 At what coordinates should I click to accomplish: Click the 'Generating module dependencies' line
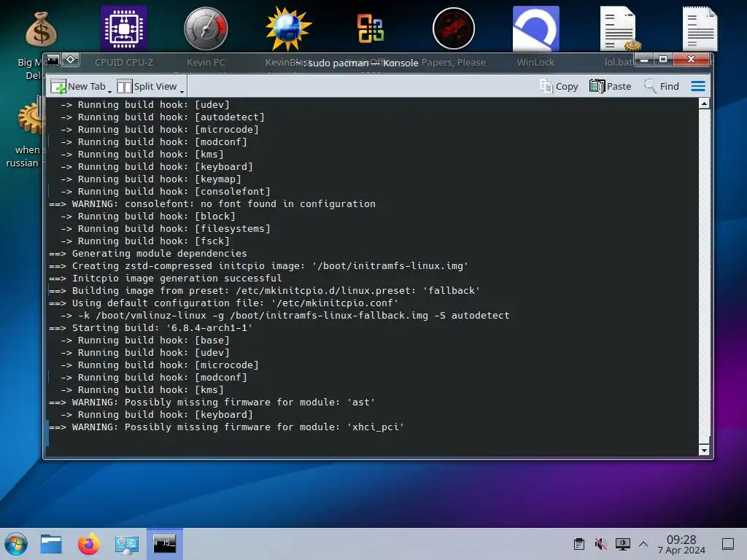(147, 253)
